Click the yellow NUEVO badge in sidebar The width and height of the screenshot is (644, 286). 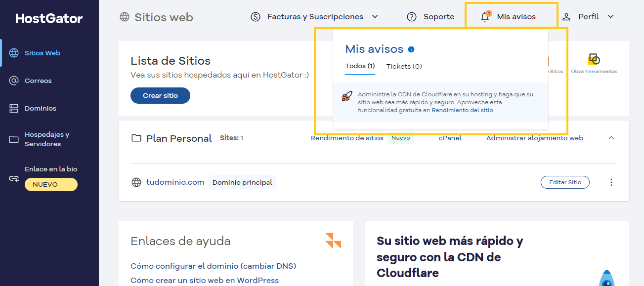tap(51, 184)
